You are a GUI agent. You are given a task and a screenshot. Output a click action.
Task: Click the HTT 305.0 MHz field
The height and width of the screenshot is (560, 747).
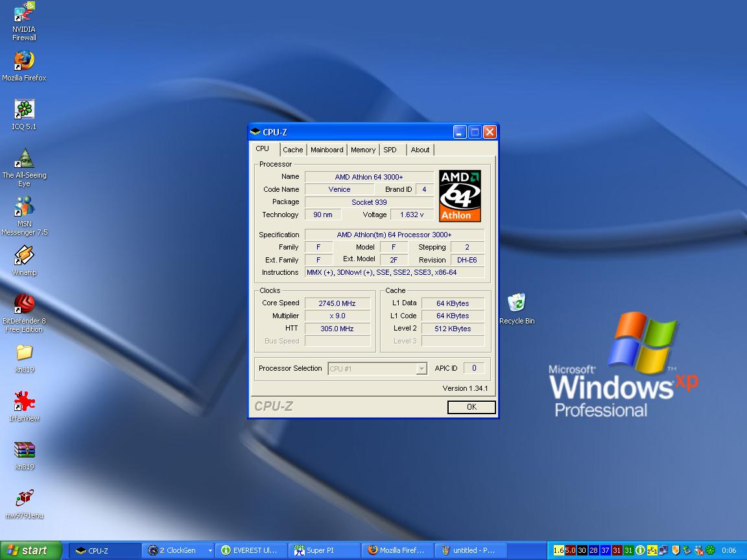[337, 329]
